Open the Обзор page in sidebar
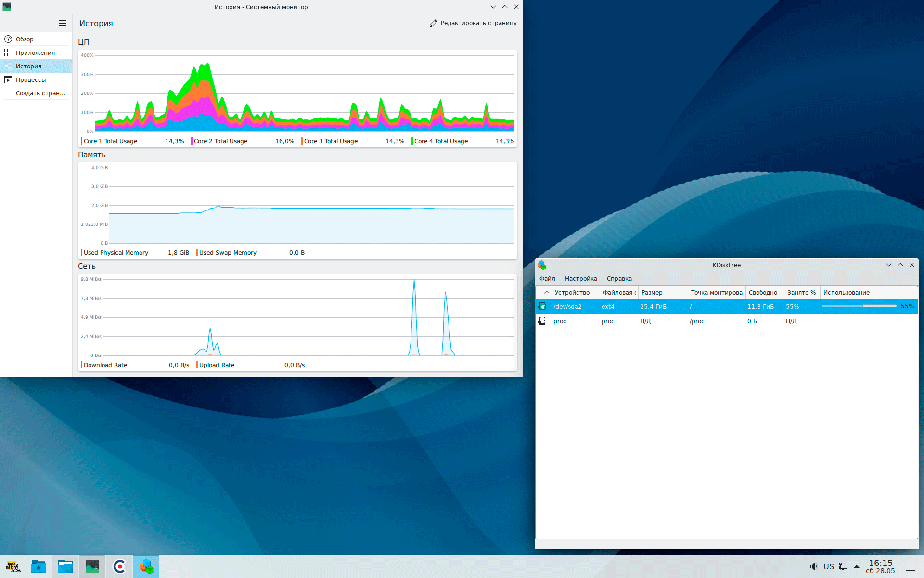This screenshot has width=924, height=578. pyautogui.click(x=25, y=39)
